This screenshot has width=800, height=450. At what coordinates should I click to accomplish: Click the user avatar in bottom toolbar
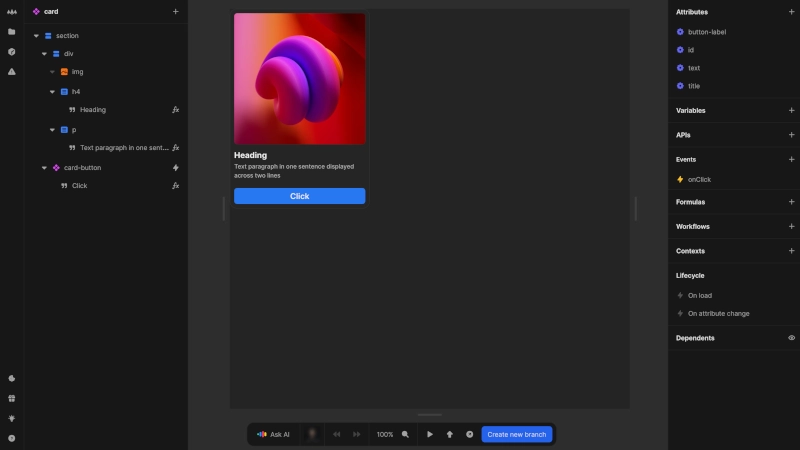point(312,434)
